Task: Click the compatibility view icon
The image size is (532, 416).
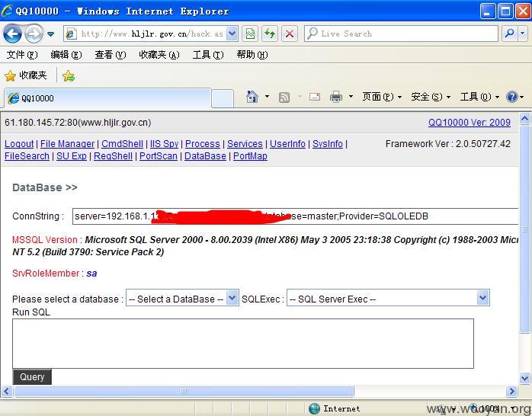Action: [x=251, y=34]
